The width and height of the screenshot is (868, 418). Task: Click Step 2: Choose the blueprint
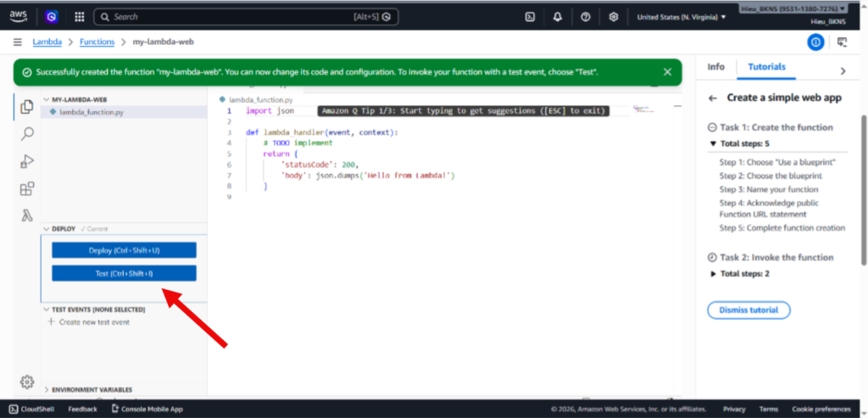(771, 176)
